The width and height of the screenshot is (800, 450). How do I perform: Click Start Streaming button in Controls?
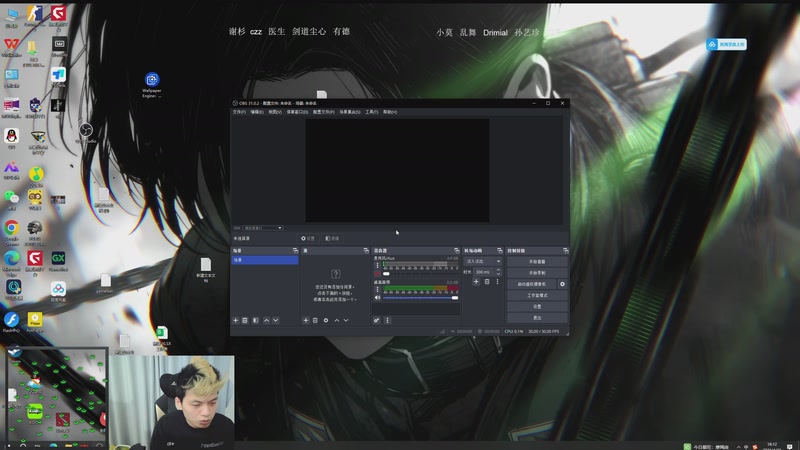point(537,262)
